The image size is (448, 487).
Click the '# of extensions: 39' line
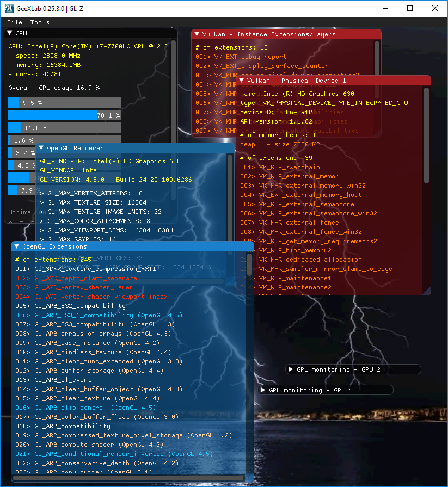point(276,158)
